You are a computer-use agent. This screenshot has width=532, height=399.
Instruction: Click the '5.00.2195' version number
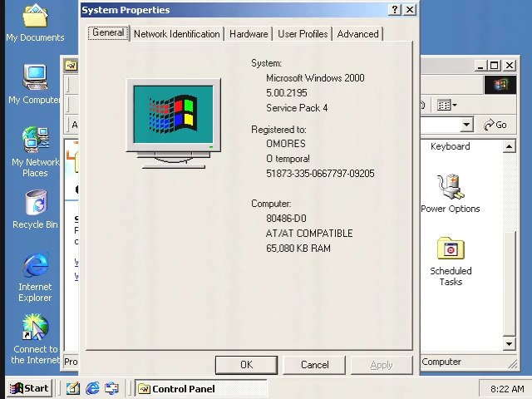286,93
